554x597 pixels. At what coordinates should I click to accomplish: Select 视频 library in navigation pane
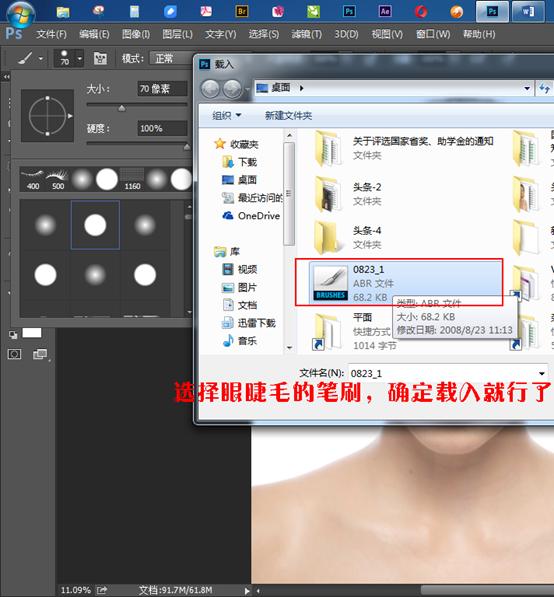coord(239,269)
